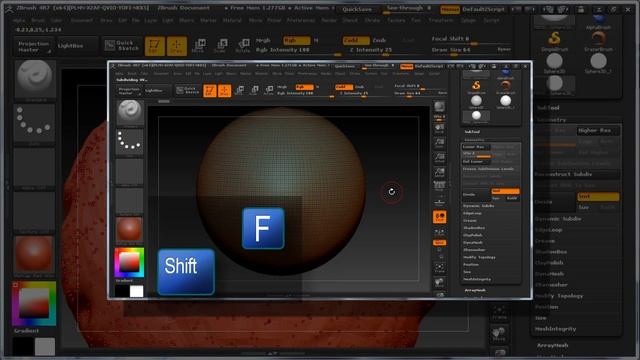Viewport: 640px width, 360px height.
Task: Enable Mrgb mode in the front window
Action: [x=282, y=87]
